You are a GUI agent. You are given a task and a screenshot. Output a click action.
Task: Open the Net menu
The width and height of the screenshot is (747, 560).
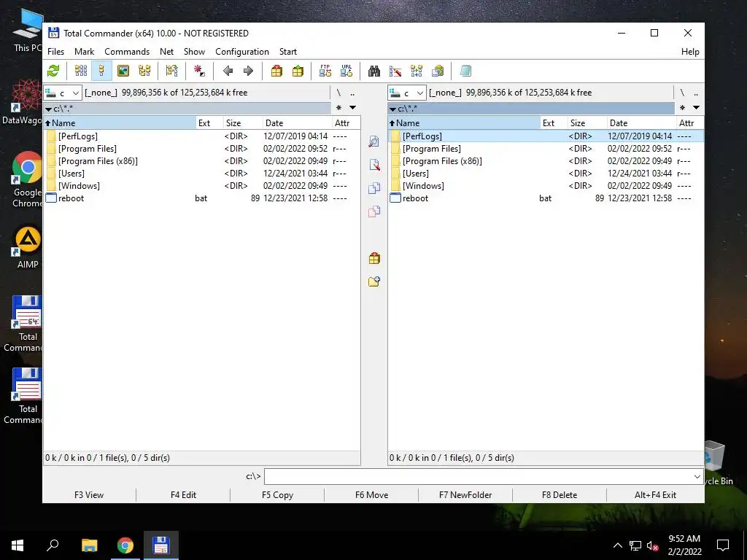tap(167, 52)
